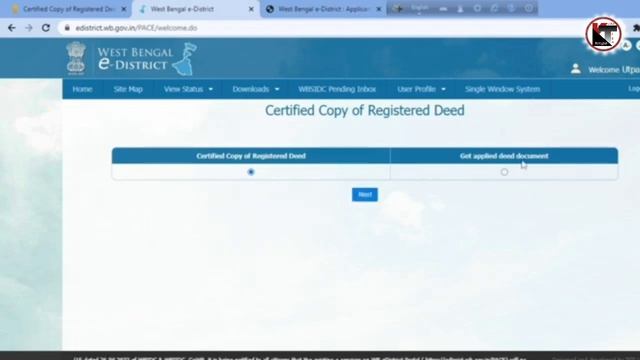Viewport: 640px width, 360px height.
Task: Close the Certified Copy of Registered Deed tab
Action: pos(124,9)
